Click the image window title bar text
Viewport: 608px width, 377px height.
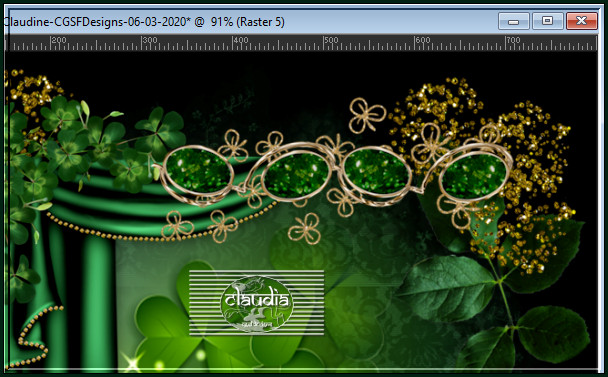143,22
